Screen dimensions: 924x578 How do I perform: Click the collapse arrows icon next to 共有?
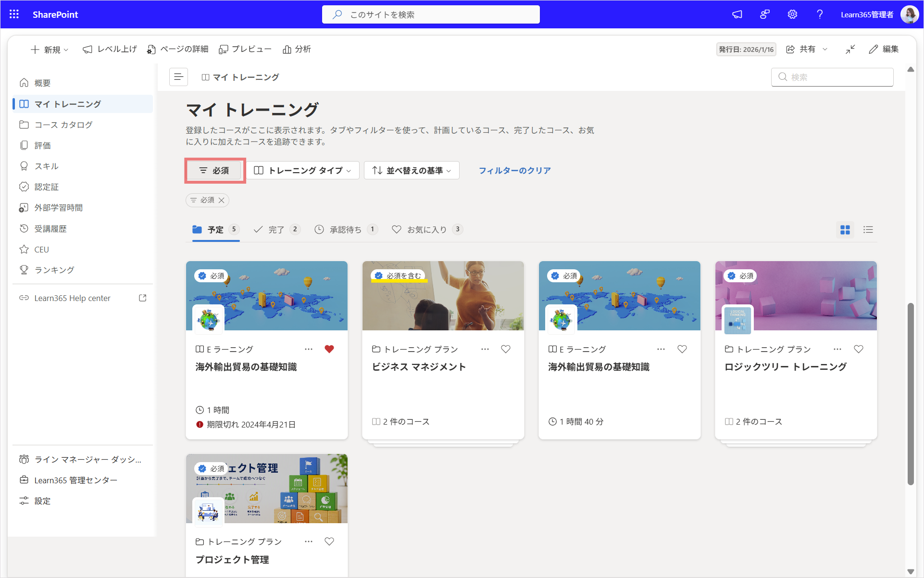pos(850,49)
